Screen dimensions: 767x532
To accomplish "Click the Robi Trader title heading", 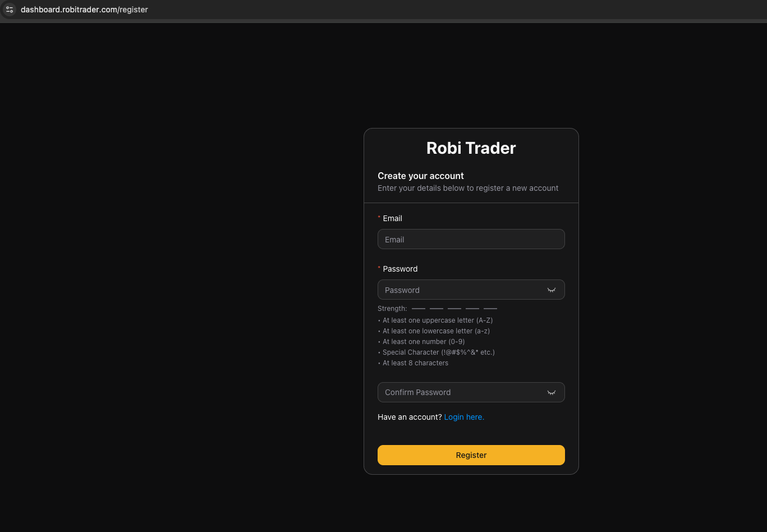I will [471, 148].
